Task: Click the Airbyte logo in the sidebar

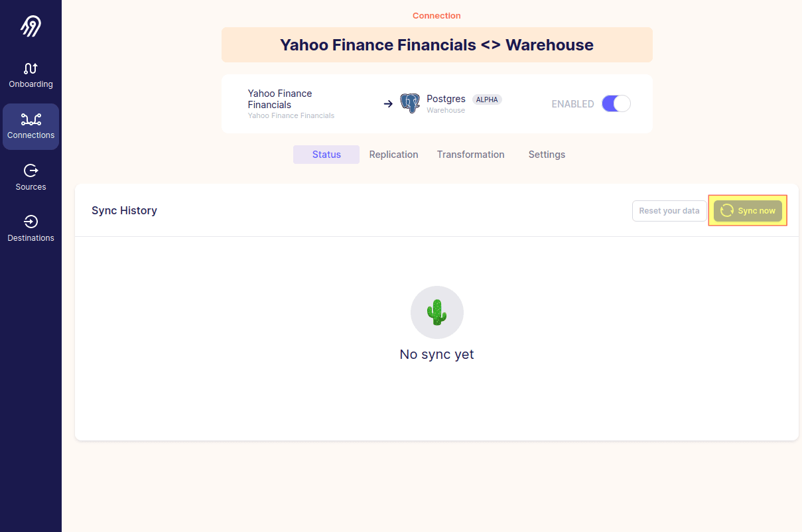Action: pyautogui.click(x=31, y=27)
